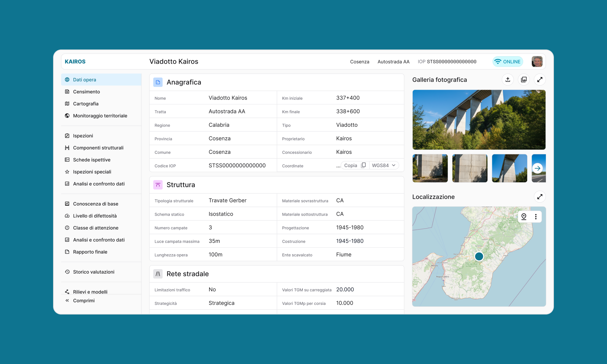
Task: Expand the Localizzazione map fullscreen
Action: (x=540, y=197)
